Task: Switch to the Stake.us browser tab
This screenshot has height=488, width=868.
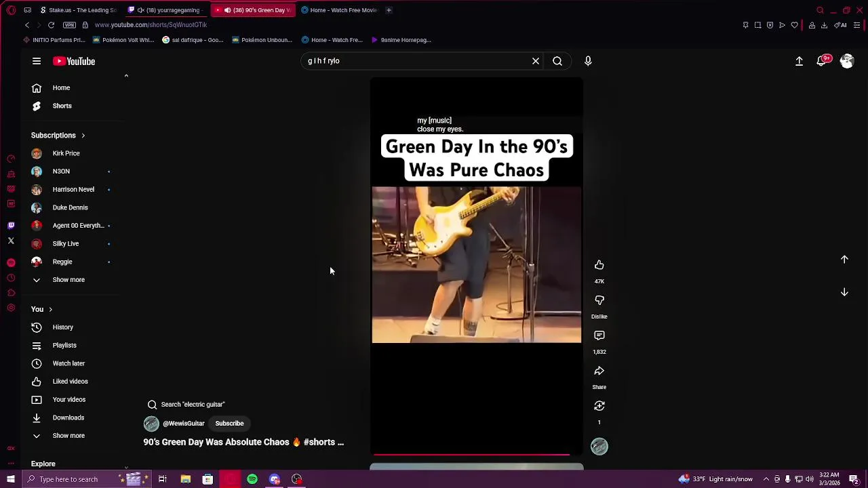Action: pyautogui.click(x=78, y=10)
